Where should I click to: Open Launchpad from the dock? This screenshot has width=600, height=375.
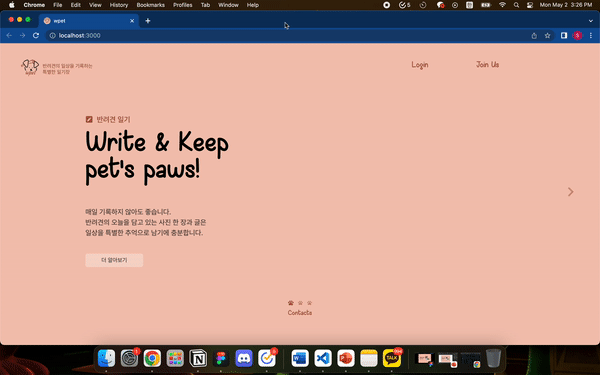tap(175, 359)
